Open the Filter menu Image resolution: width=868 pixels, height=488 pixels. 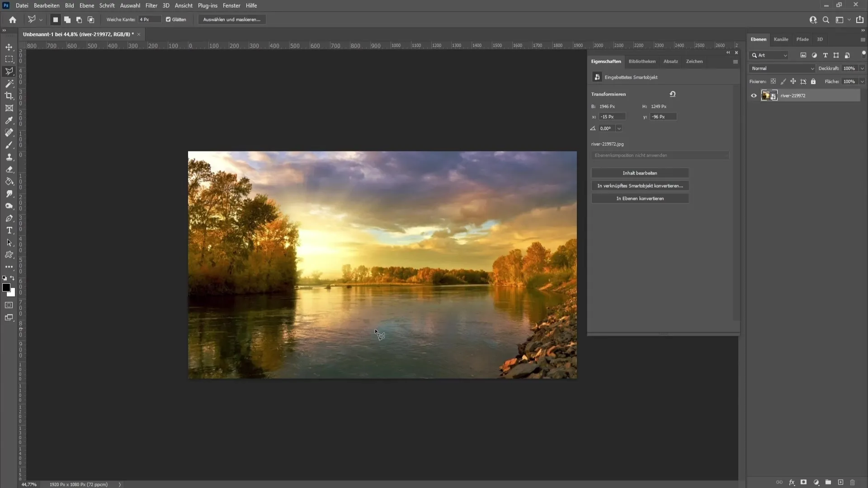151,5
